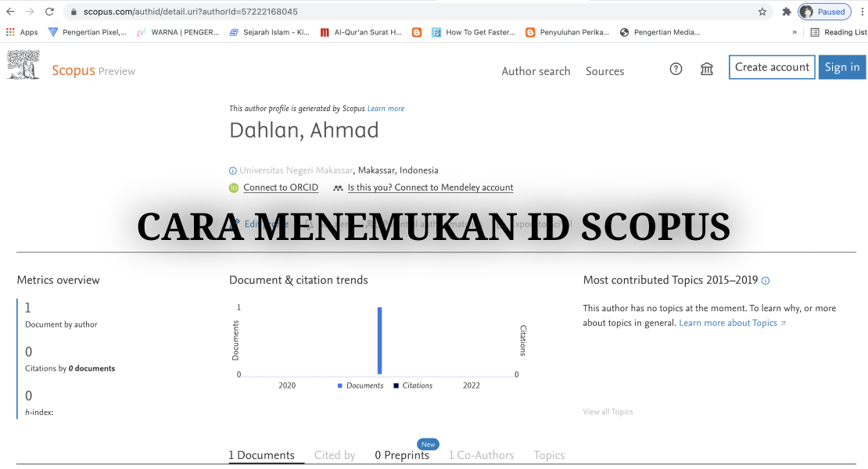Click the blue documents bar in chart
Image resolution: width=868 pixels, height=469 pixels.
380,341
